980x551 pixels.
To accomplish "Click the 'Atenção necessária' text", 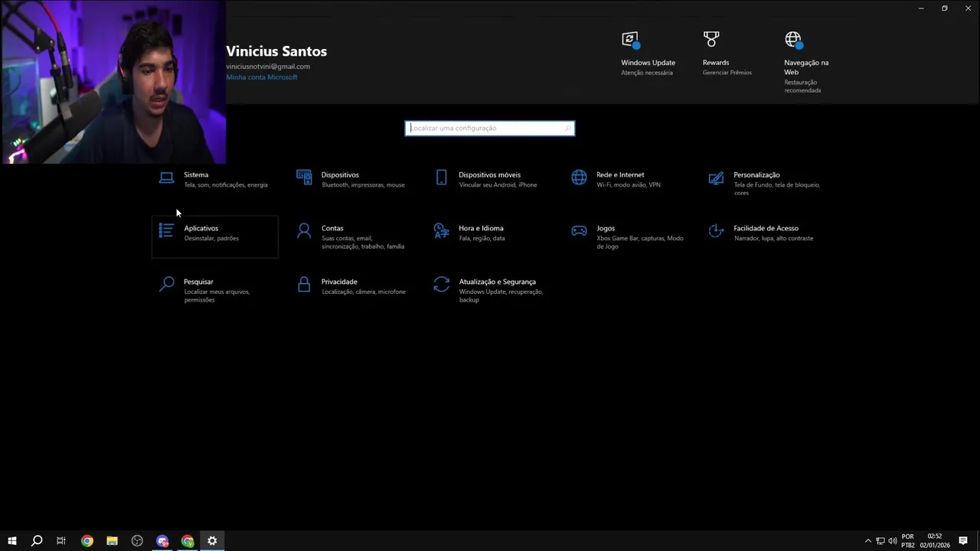I will click(x=647, y=73).
